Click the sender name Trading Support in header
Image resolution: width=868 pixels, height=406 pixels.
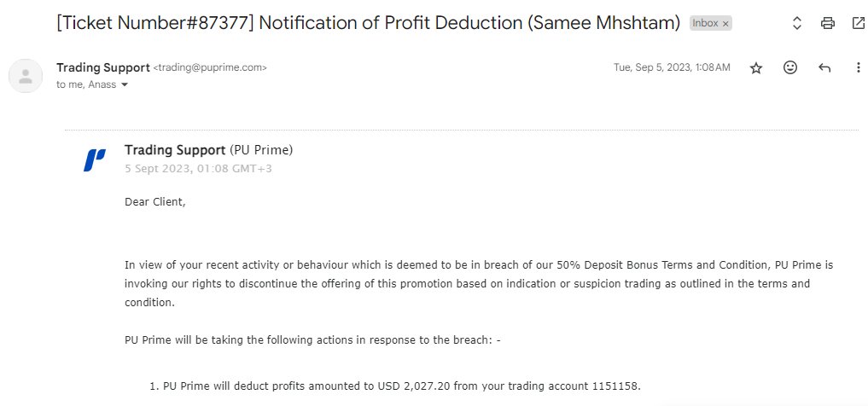tap(102, 67)
